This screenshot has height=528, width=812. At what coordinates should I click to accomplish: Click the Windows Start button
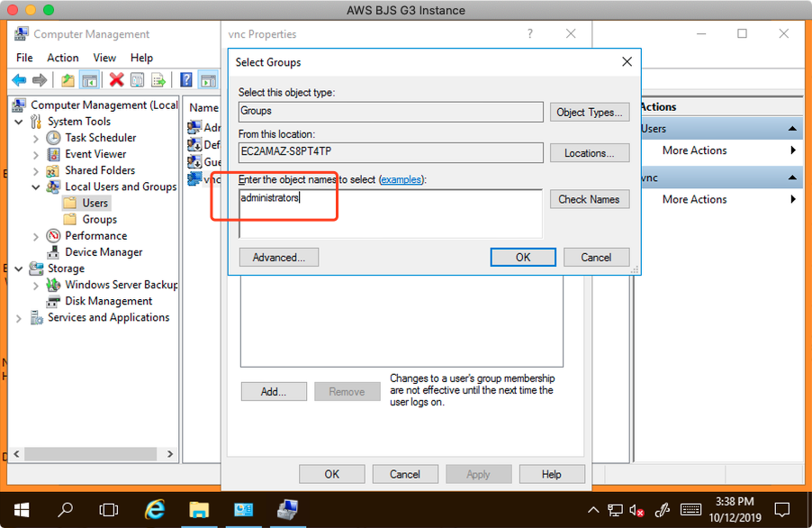(x=21, y=509)
